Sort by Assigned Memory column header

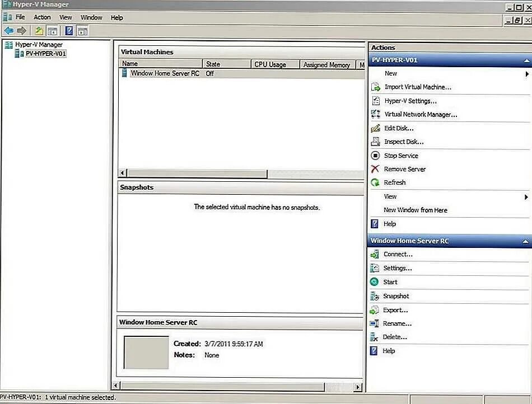pyautogui.click(x=328, y=65)
